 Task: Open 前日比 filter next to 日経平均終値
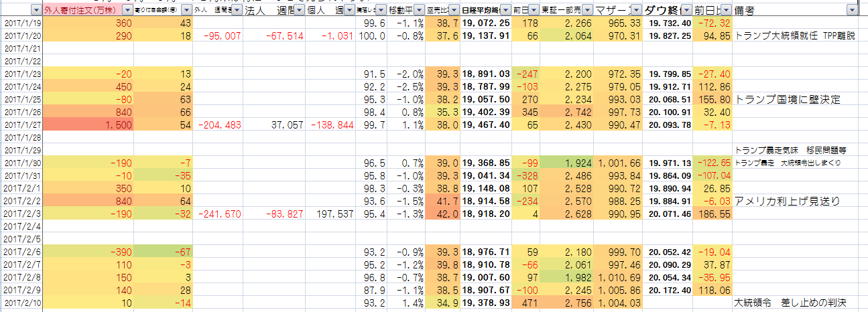point(534,11)
